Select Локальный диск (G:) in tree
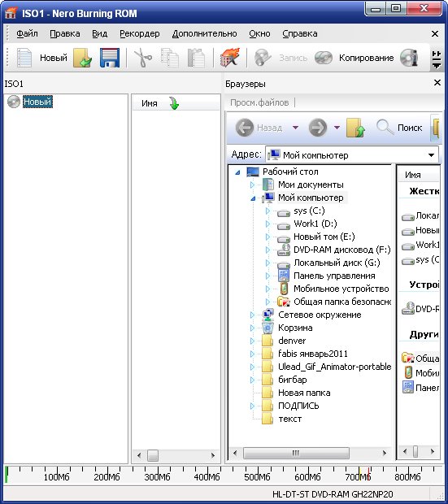This screenshot has width=448, height=504. pos(337,263)
